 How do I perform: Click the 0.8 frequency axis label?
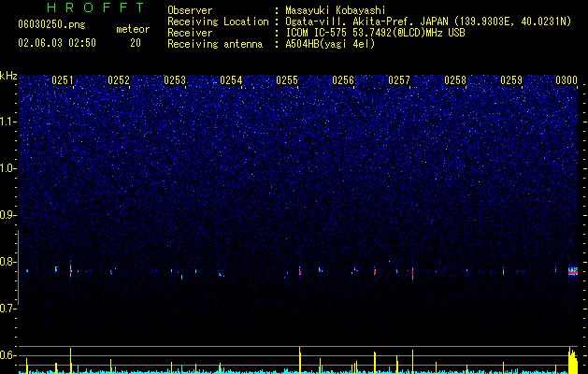pos(8,262)
